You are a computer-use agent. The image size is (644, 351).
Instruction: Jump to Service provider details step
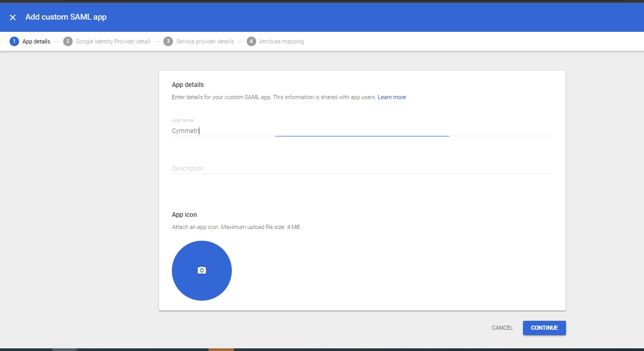pyautogui.click(x=205, y=41)
